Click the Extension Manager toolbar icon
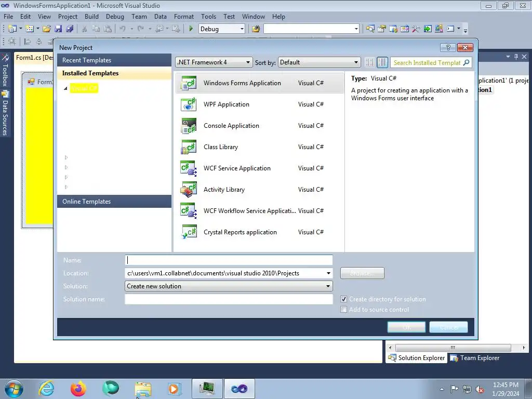The image size is (532, 399). pos(438,29)
